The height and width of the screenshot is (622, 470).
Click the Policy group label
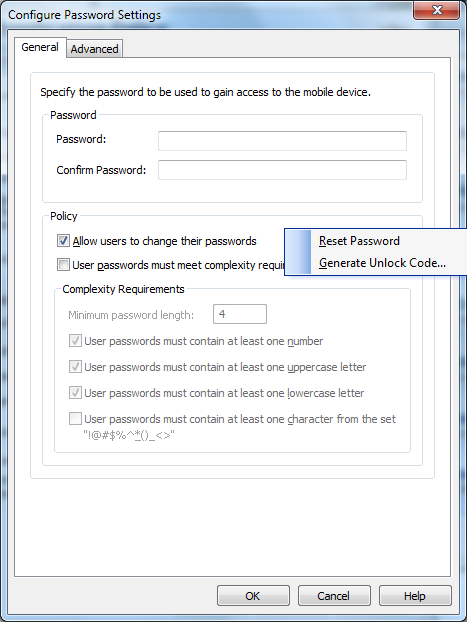tap(63, 216)
